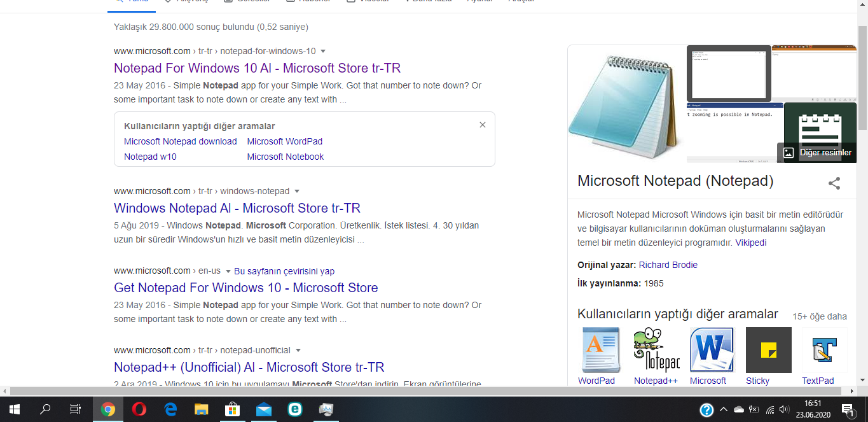Viewport: 868px width, 422px height.
Task: Search for 'Microsoft Notebook' suggestion
Action: point(286,157)
